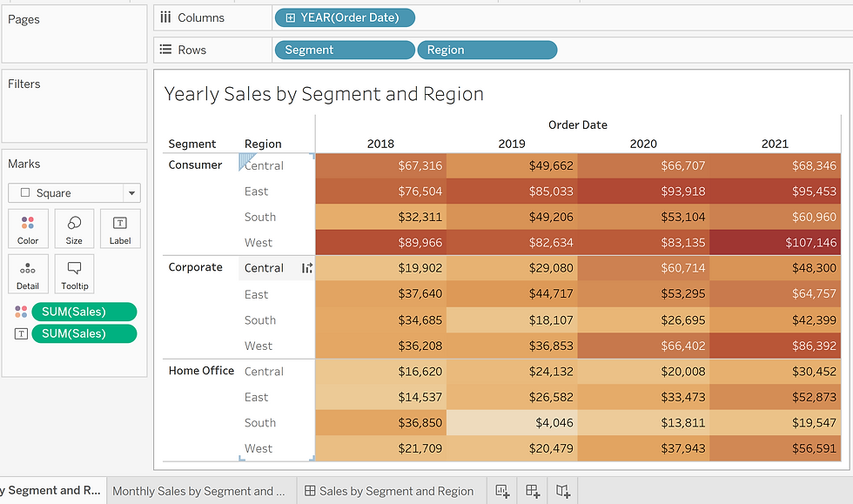Click the New Worksheet icon

click(502, 491)
